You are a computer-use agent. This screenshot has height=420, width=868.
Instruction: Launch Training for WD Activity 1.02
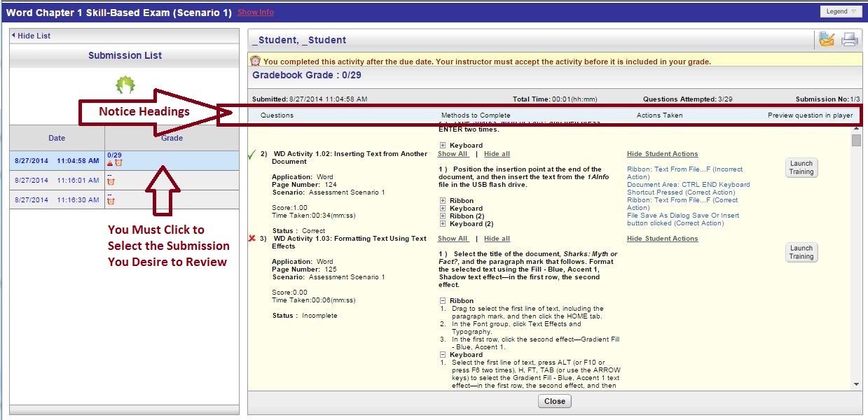801,167
